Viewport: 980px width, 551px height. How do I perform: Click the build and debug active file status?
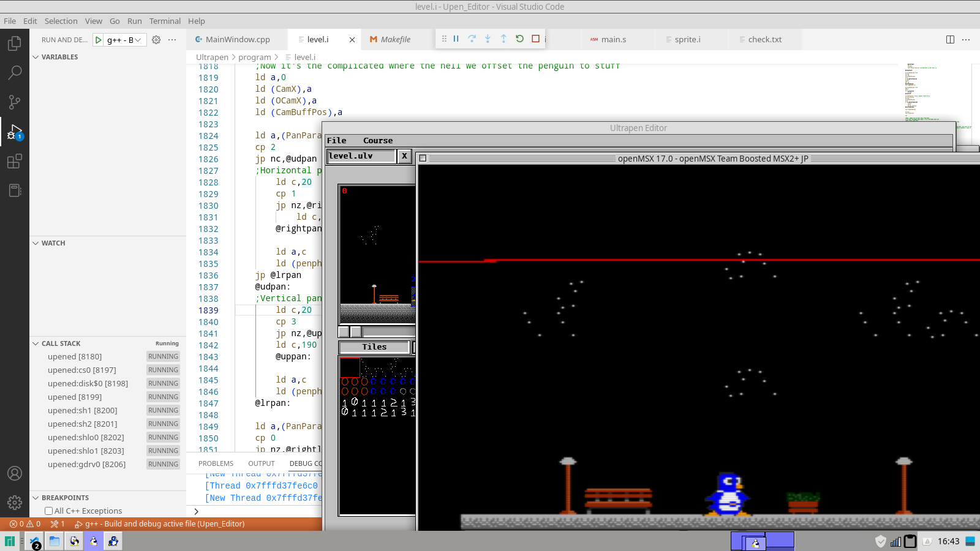coord(160,524)
